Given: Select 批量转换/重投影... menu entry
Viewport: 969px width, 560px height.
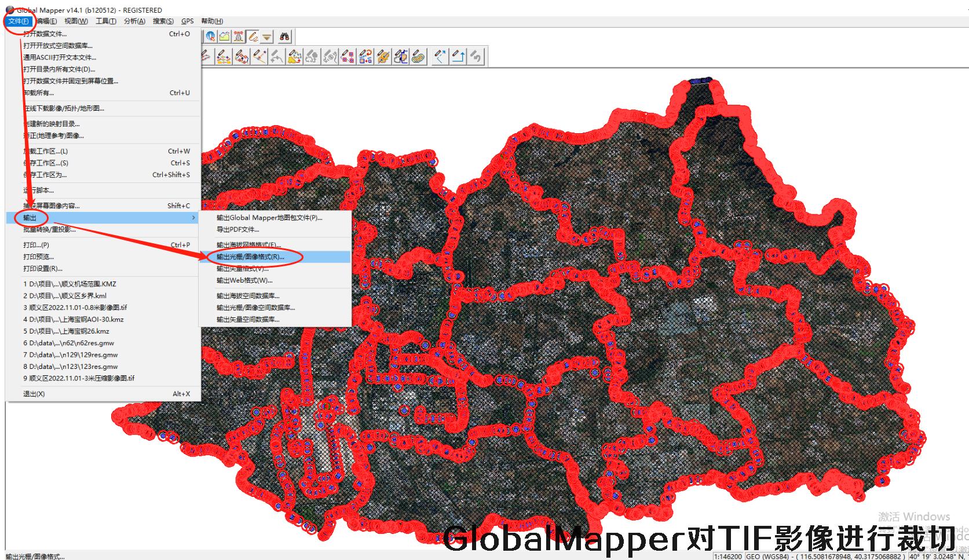Looking at the screenshot, I should pos(49,229).
